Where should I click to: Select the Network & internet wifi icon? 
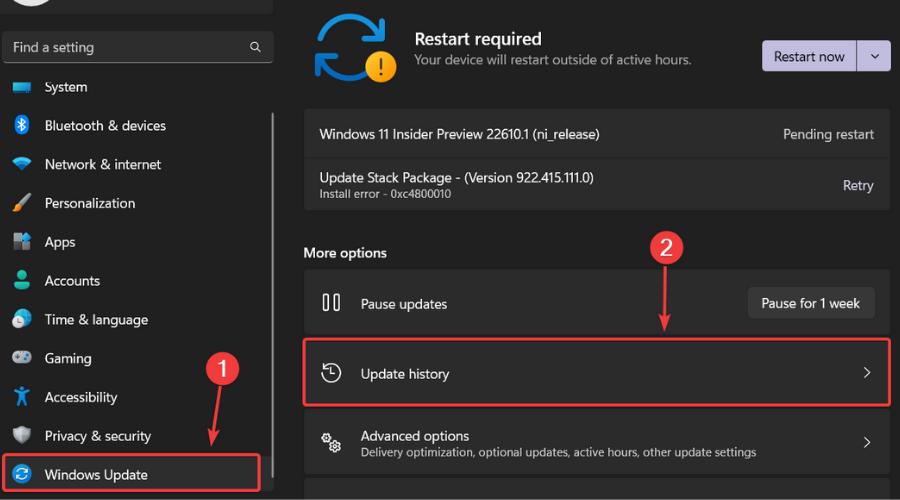(x=22, y=164)
